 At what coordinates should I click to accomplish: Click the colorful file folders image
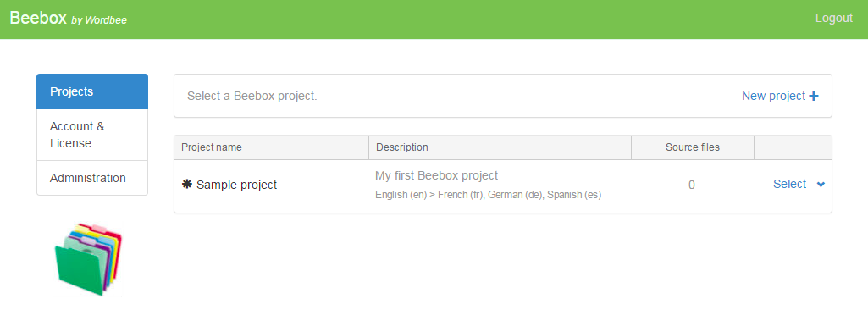tap(89, 259)
